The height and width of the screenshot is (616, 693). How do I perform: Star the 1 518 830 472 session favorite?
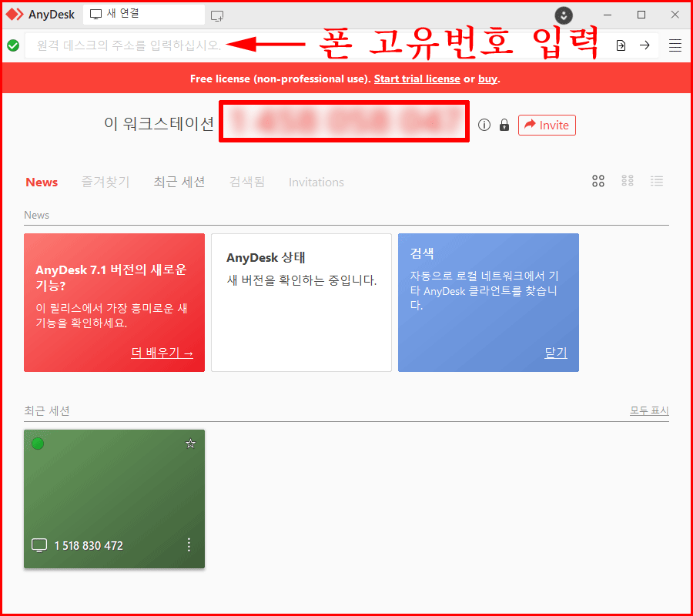point(190,444)
